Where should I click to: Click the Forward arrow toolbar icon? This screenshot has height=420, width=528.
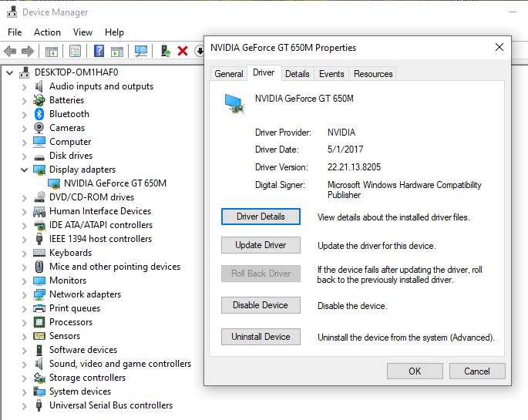(27, 52)
